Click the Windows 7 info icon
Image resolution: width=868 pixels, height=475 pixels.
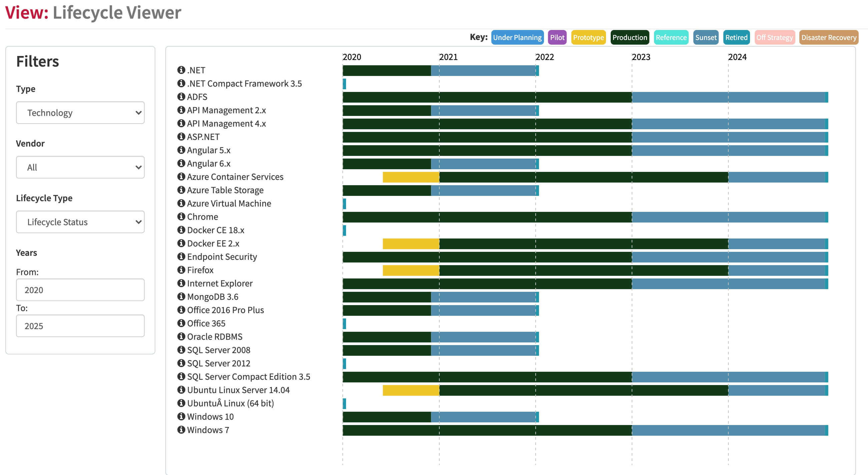181,430
